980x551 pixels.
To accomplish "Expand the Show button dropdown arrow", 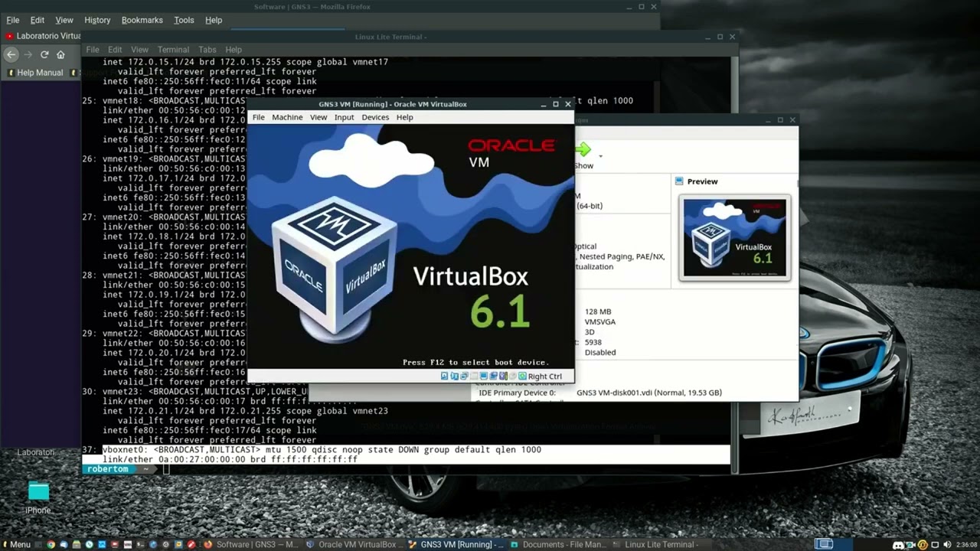I will [600, 156].
